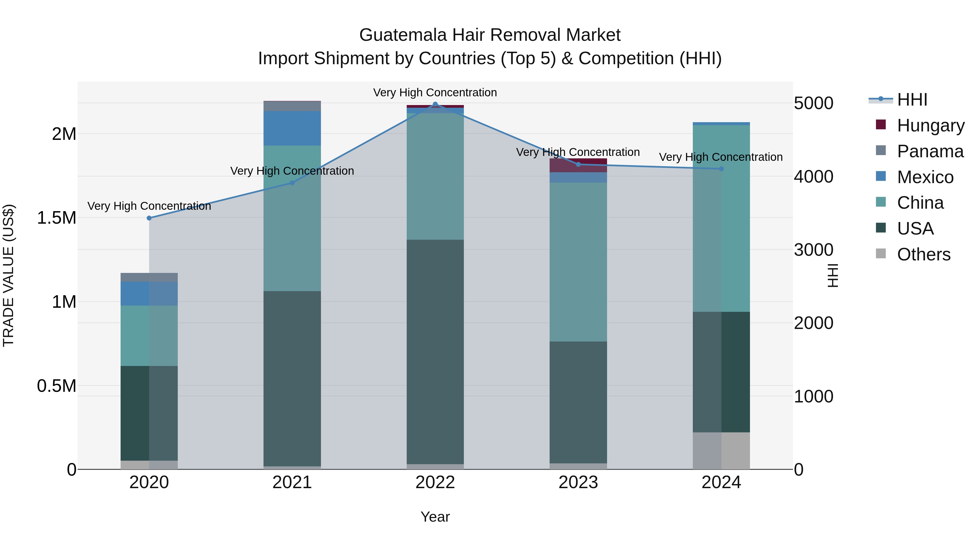Click the '5000' right axis tick label
Screen dimensions: 980x551
814,103
